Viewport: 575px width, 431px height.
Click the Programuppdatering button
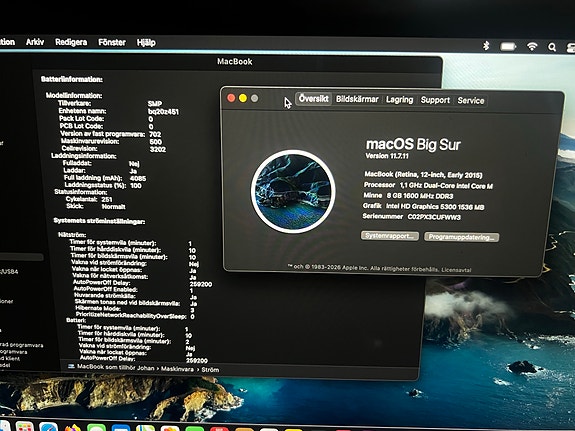(461, 237)
